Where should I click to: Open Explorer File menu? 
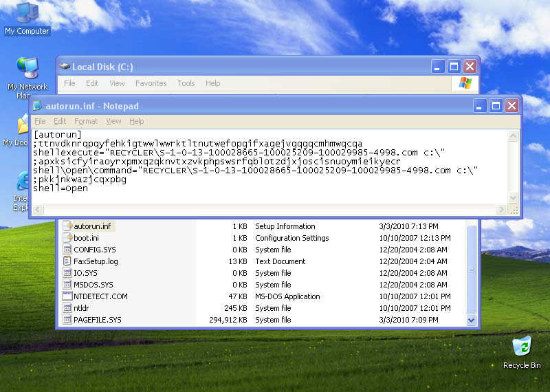69,83
